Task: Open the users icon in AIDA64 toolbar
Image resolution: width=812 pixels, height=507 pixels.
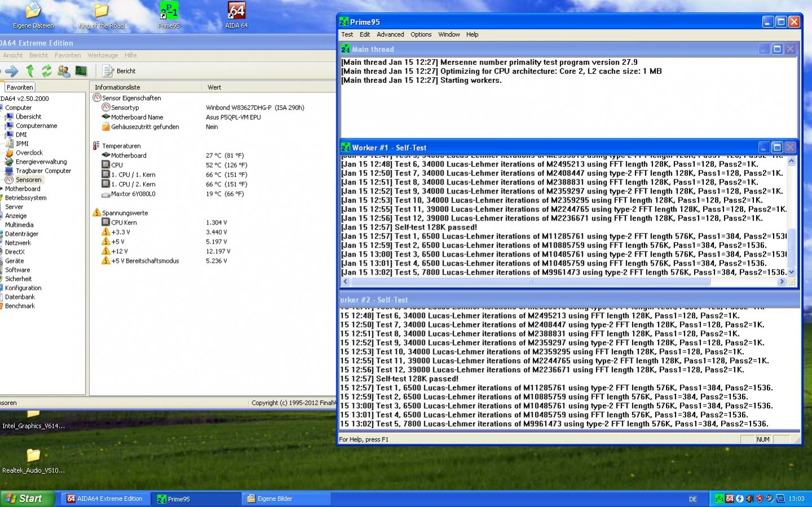Action: tap(64, 71)
